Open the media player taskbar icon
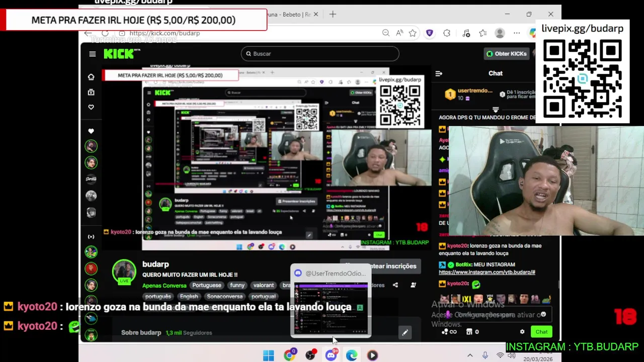 click(372, 355)
